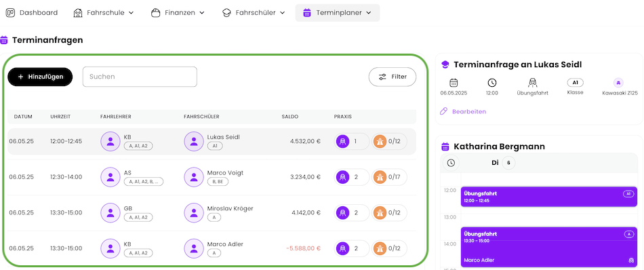Click the clock icon in Katharina Bergmann calendar
Screen dimensions: 644x270
click(x=451, y=163)
